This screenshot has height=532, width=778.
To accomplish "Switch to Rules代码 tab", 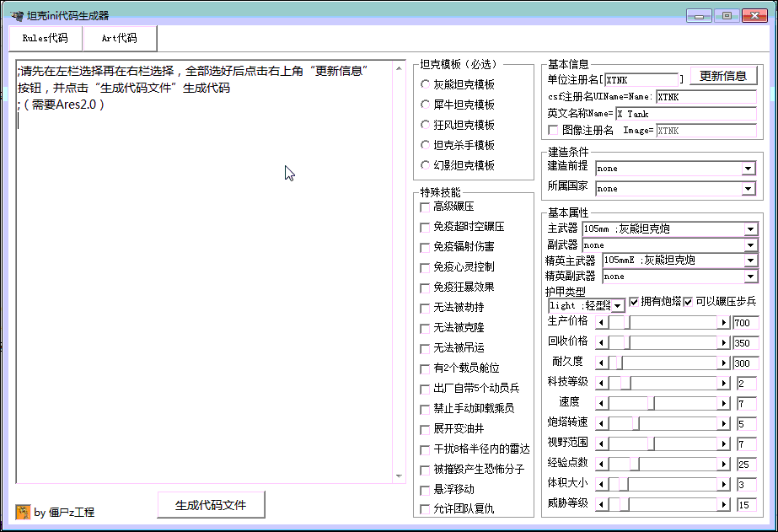I will 46,38.
